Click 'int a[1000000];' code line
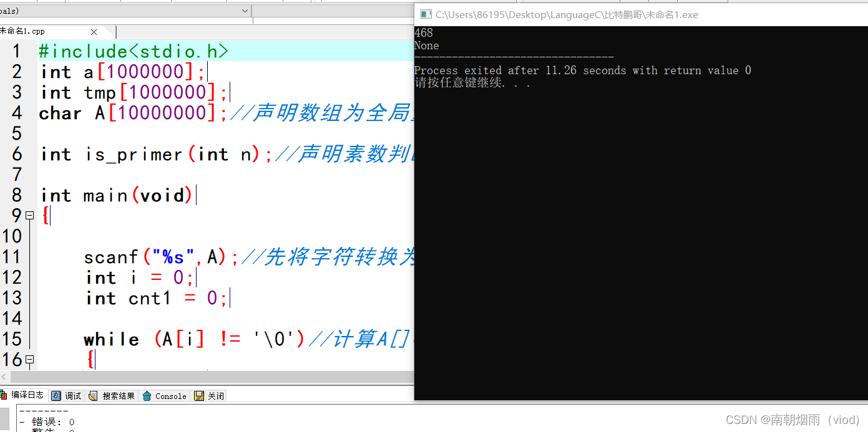 click(x=123, y=72)
